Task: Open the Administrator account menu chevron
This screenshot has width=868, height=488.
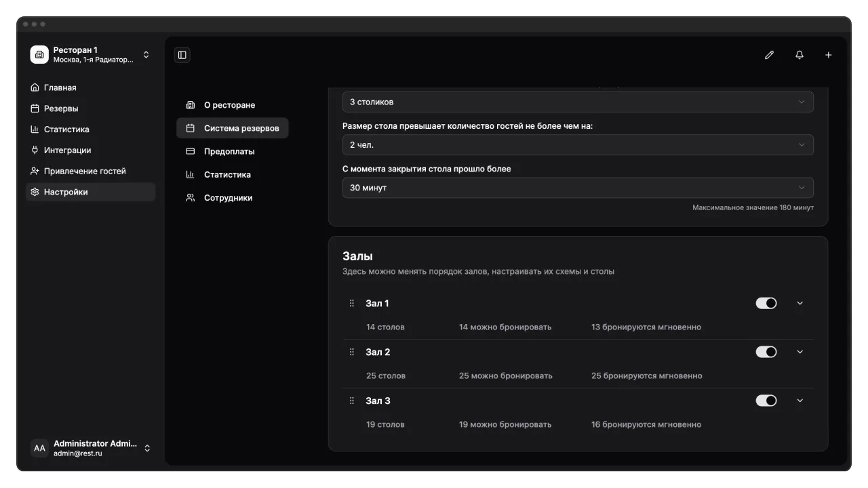Action: [x=147, y=448]
